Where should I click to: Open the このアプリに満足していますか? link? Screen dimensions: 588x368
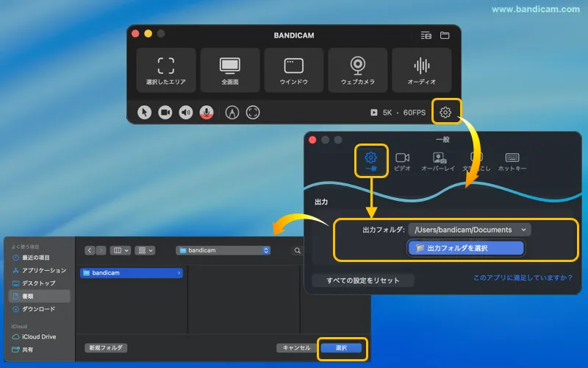(523, 278)
